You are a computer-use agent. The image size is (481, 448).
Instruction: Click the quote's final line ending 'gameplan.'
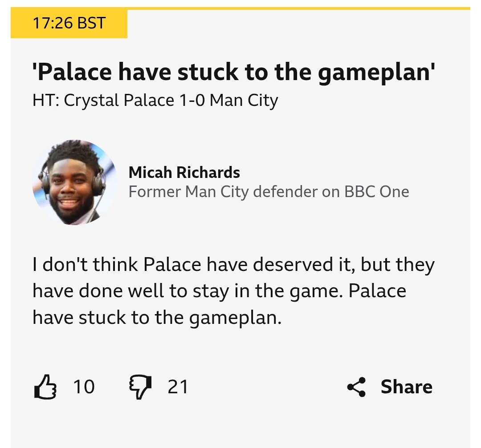(x=157, y=319)
